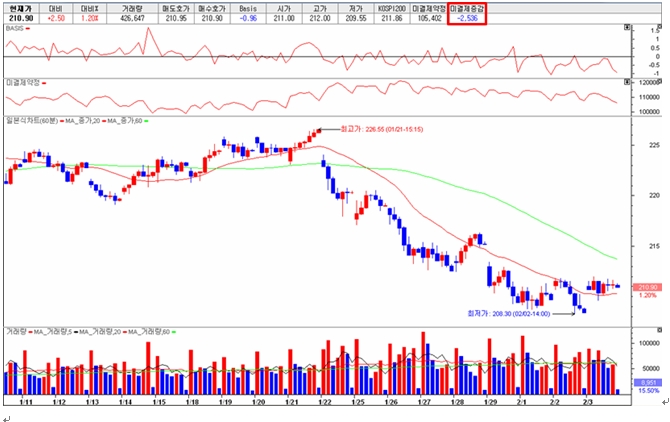Click the 최고가 226.55 high price annotation

coord(368,129)
